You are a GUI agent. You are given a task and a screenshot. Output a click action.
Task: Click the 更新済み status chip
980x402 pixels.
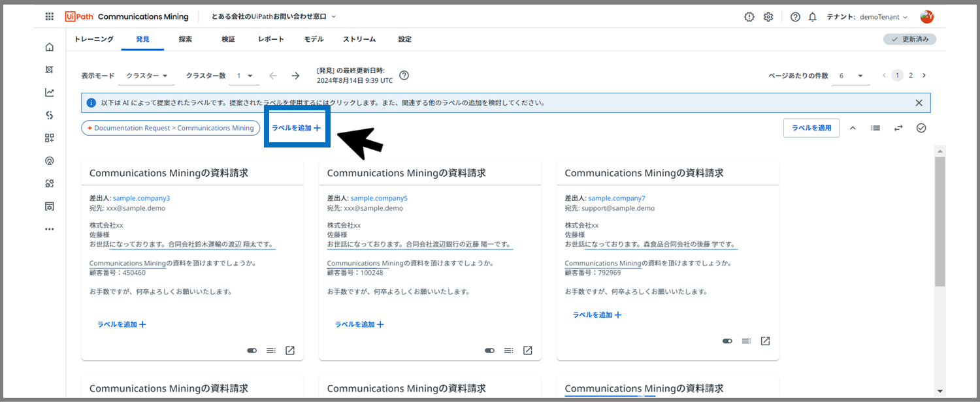(x=910, y=39)
